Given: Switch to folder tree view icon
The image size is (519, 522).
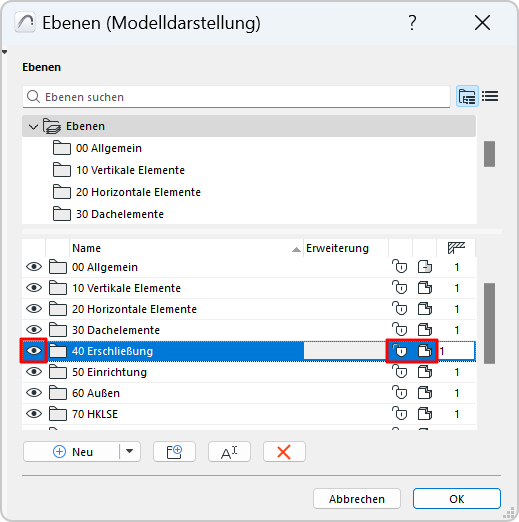Looking at the screenshot, I should [x=467, y=96].
